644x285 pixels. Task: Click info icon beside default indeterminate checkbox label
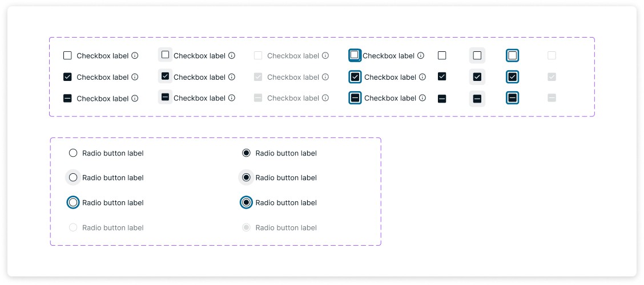135,99
